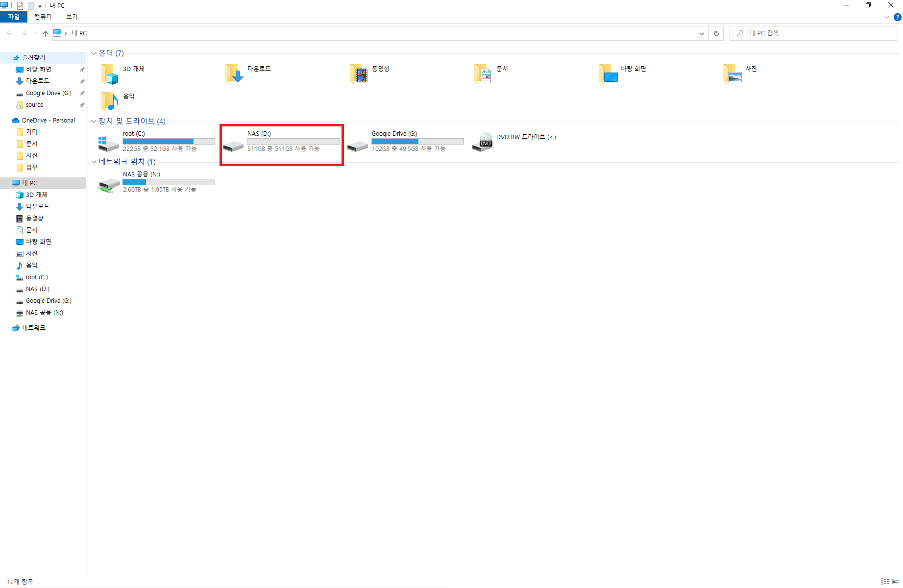Image resolution: width=903 pixels, height=588 pixels.
Task: Select 사진 under OneDrive tree
Action: (x=32, y=155)
